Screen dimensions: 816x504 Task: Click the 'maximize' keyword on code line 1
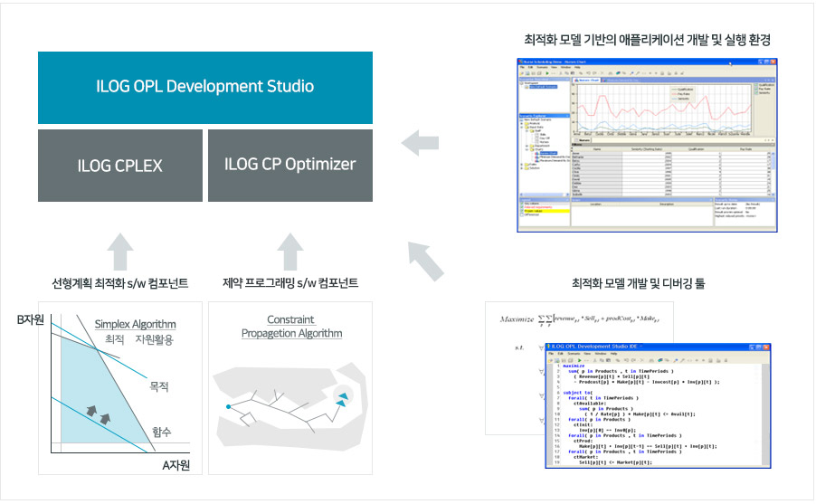click(x=574, y=366)
